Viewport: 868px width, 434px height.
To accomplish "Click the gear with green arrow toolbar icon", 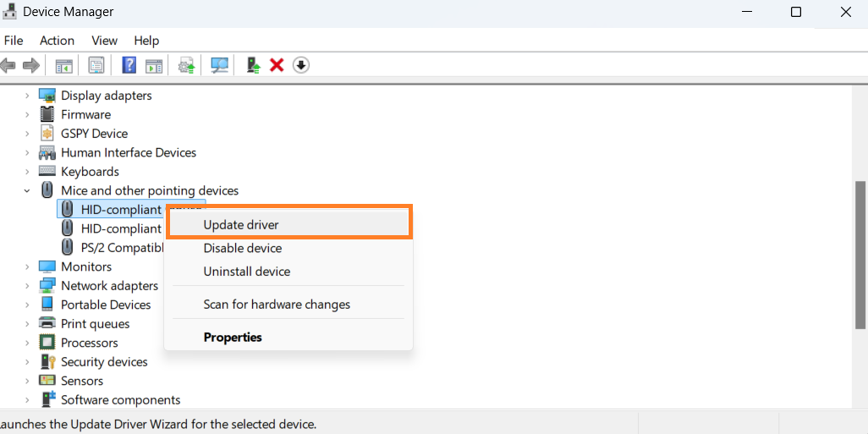I will [187, 66].
